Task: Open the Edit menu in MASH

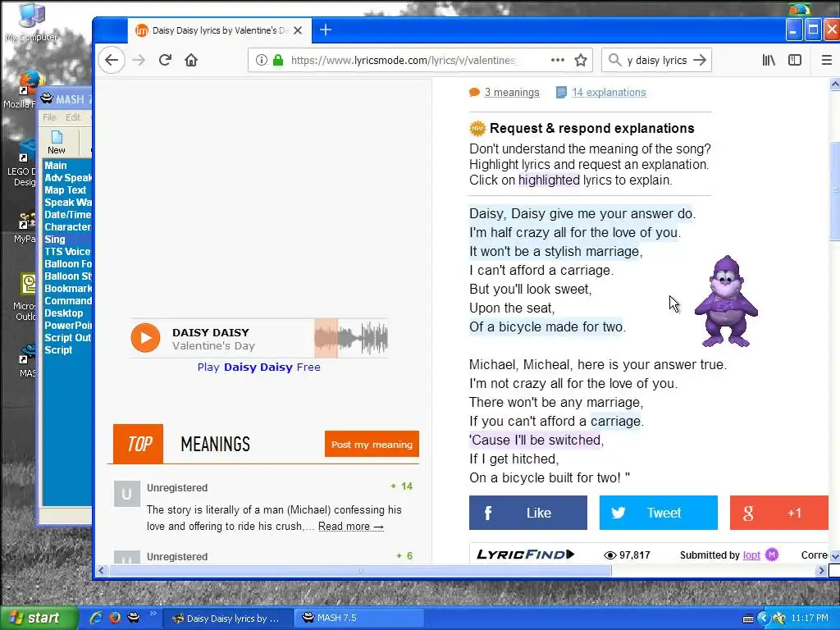Action: point(73,117)
